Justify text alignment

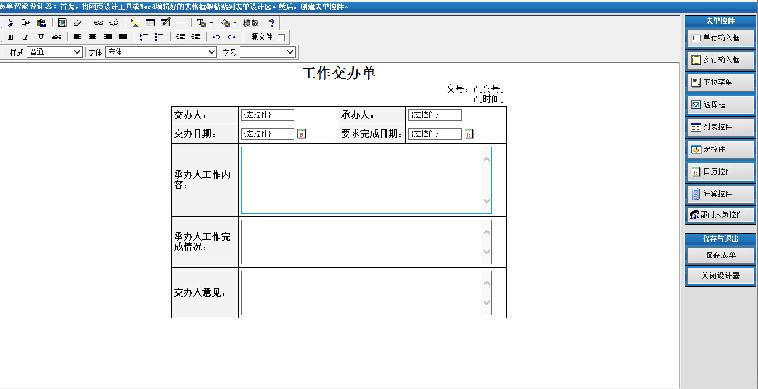click(x=123, y=37)
